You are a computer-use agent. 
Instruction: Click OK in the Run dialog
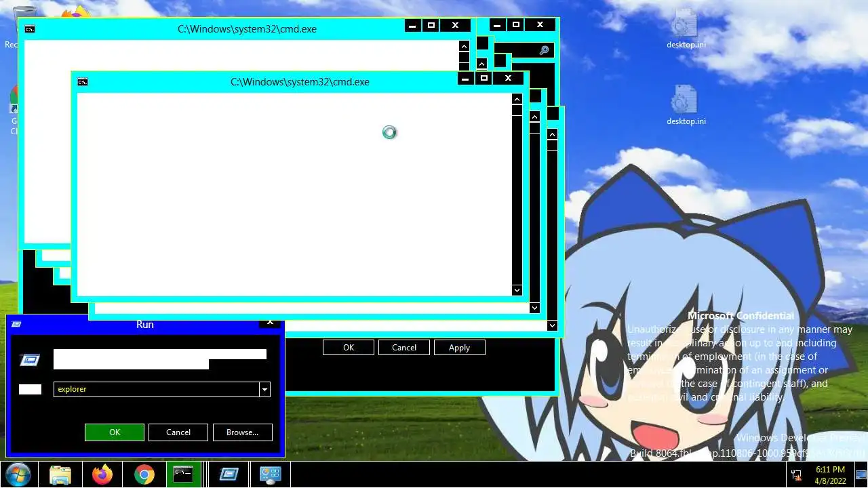click(115, 432)
